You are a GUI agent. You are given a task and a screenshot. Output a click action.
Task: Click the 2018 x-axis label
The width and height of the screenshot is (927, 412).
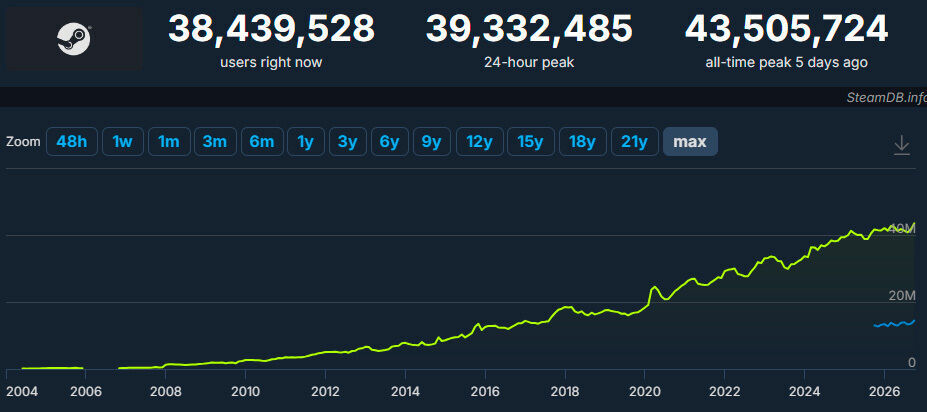(565, 391)
